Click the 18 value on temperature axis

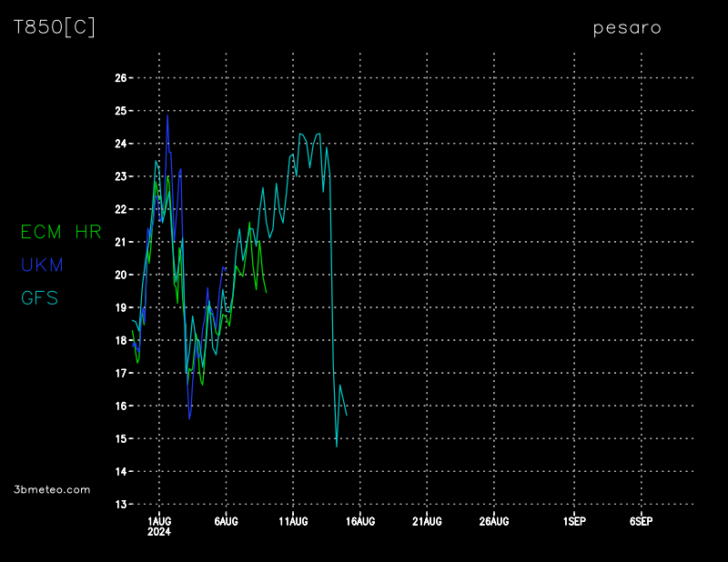(119, 340)
